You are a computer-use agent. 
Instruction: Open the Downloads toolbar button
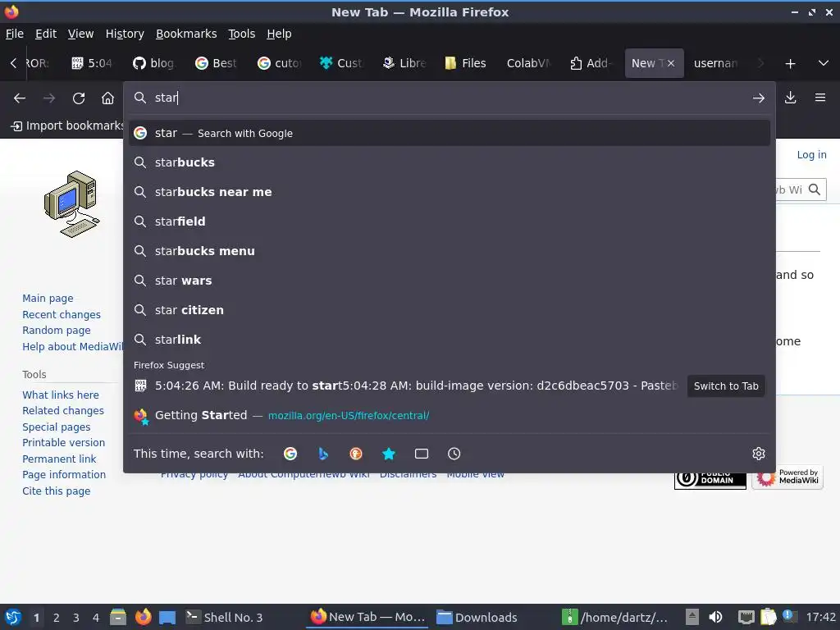tap(790, 98)
